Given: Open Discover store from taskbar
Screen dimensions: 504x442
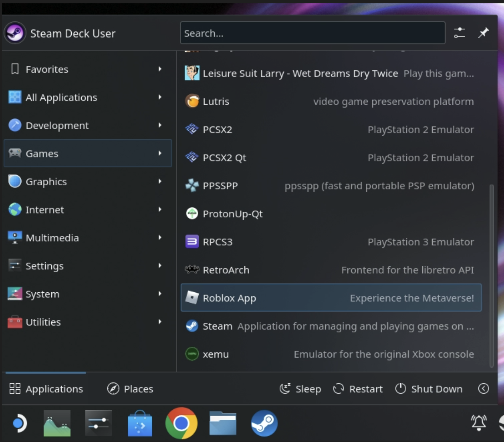Looking at the screenshot, I should coord(140,423).
